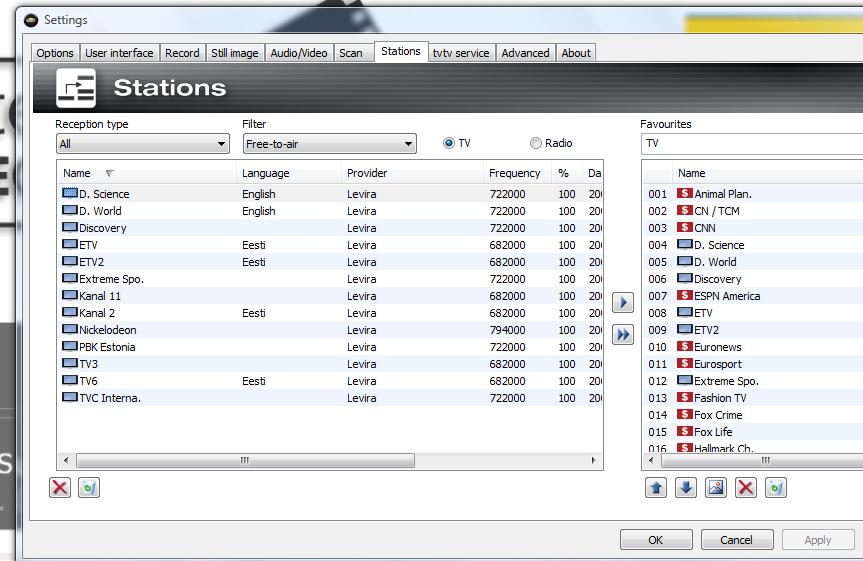Move favourite down with blue down arrow
Viewport: 863px width, 561px height.
(x=686, y=487)
